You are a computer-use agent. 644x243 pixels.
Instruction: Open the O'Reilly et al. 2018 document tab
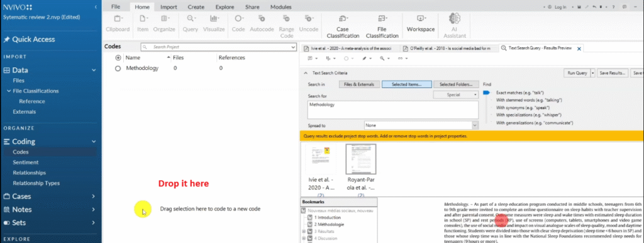pos(448,48)
